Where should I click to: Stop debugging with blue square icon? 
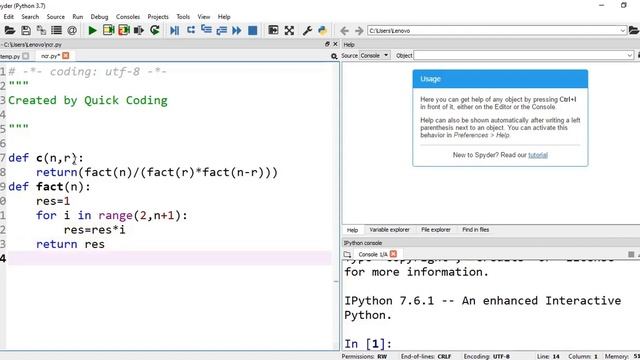tap(253, 30)
